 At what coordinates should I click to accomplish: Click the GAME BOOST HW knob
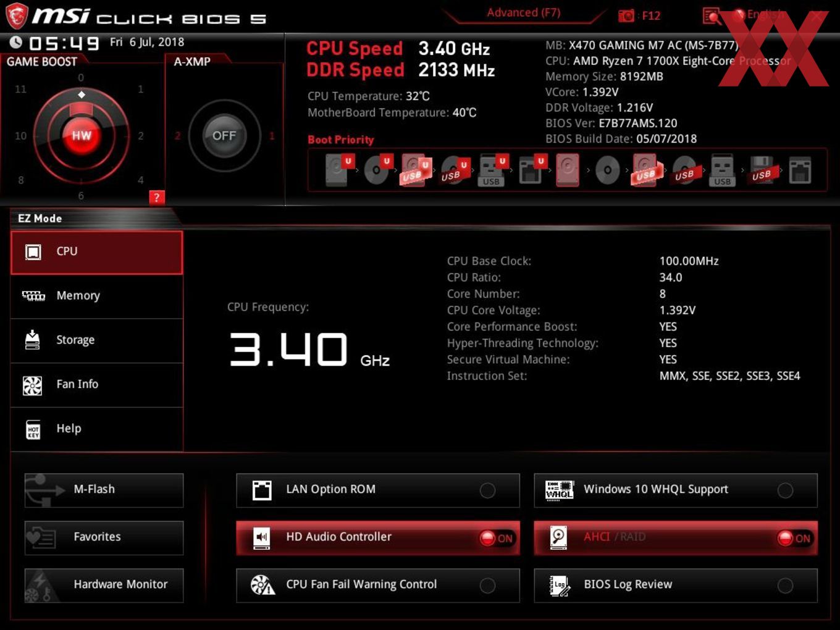[81, 135]
